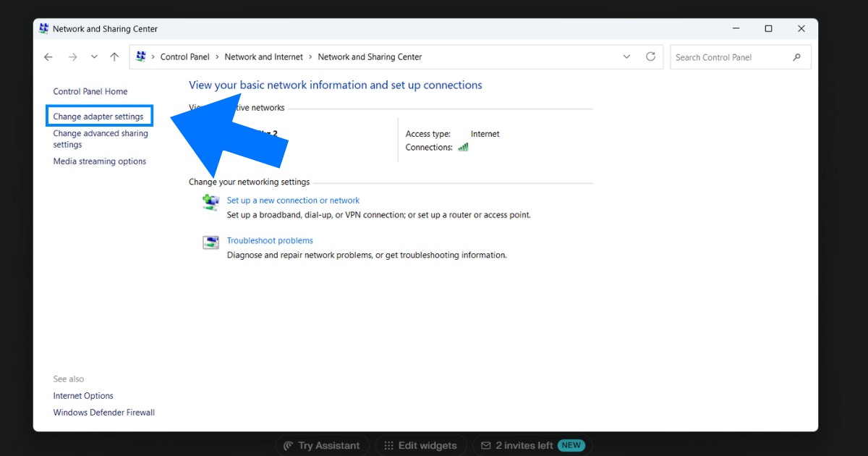Screen dimensions: 868x456
Task: Open the recent pages chevron beside forward arrow
Action: coord(94,56)
